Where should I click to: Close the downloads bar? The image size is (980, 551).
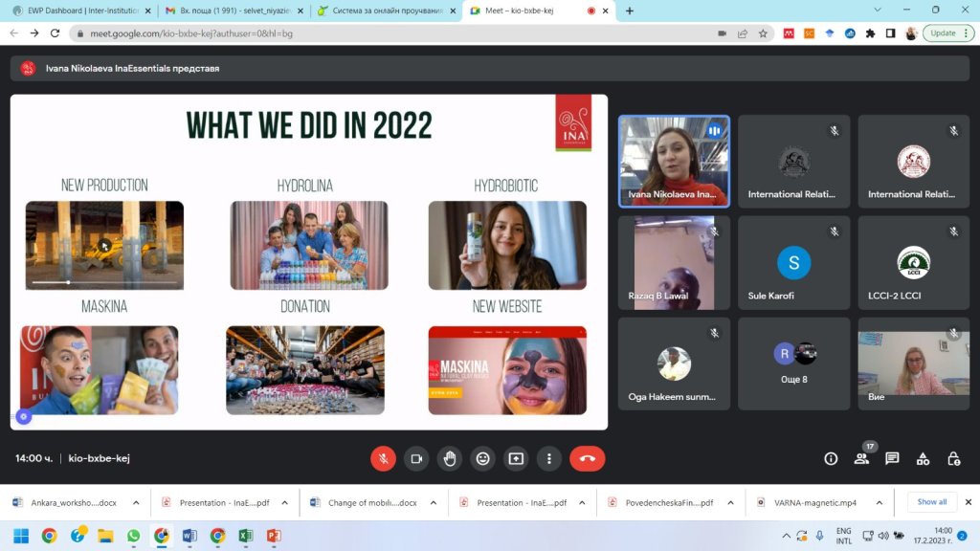click(x=968, y=501)
